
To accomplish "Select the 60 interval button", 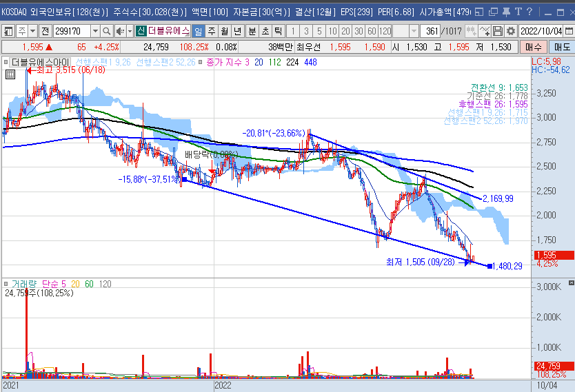I will pos(372,31).
